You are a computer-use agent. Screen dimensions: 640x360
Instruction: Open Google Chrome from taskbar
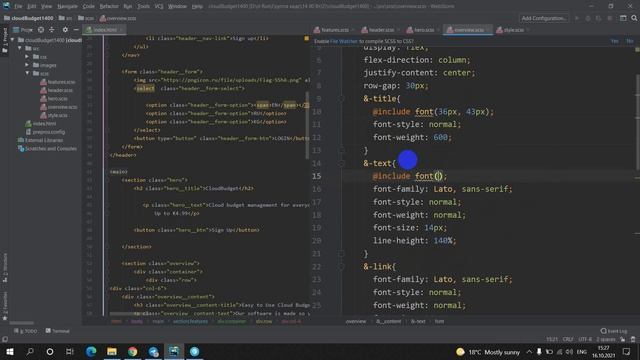(x=133, y=351)
